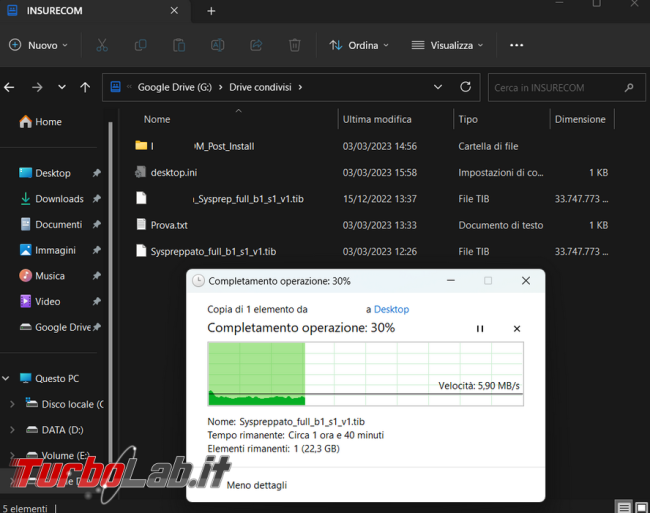Expand DATA (D:) tree node
The height and width of the screenshot is (513, 650).
[12, 430]
